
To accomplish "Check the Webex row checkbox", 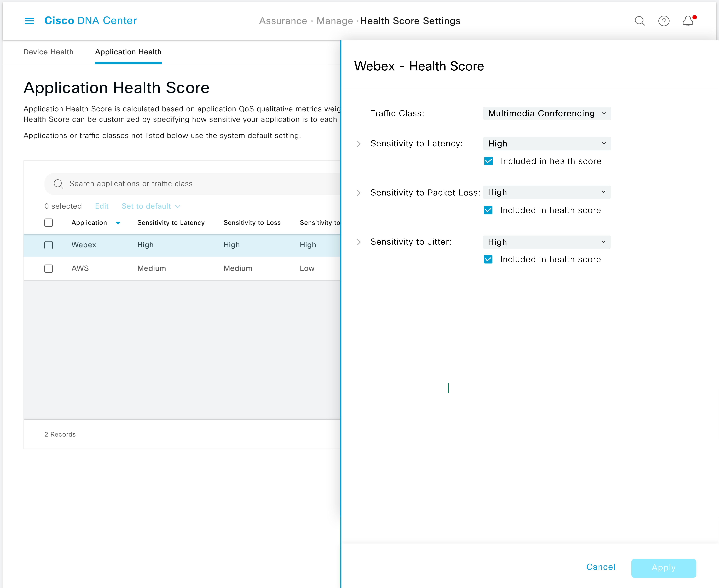I will (x=49, y=245).
